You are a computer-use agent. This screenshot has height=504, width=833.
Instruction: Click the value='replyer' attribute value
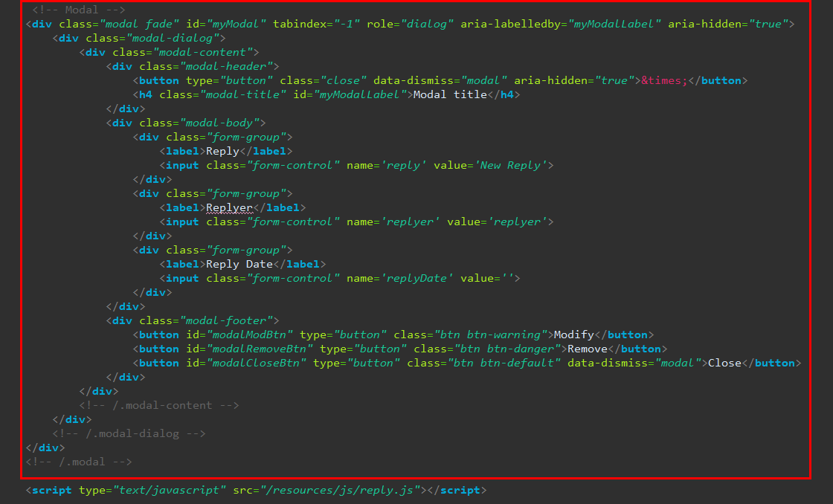pos(518,222)
